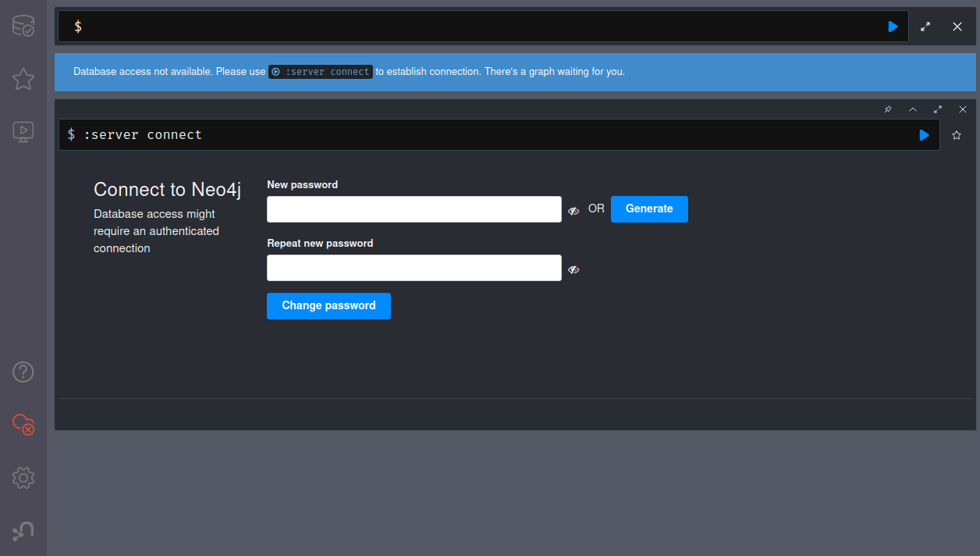Open the About Neo4j icon
Screen dimensions: 980x556
23,531
